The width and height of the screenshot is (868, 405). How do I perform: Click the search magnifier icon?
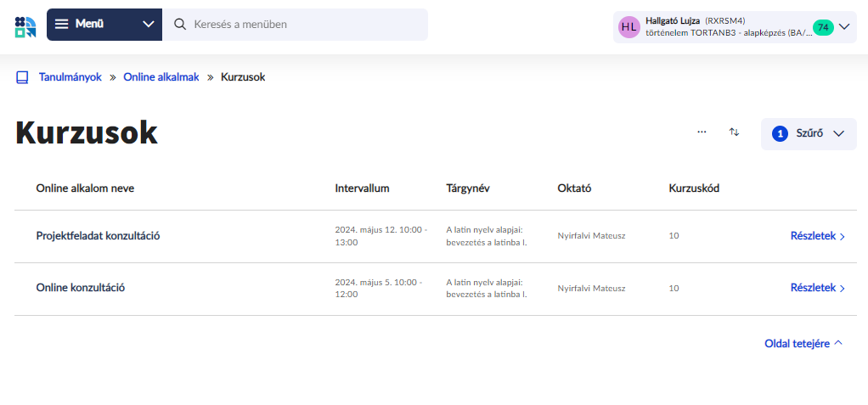coord(180,25)
